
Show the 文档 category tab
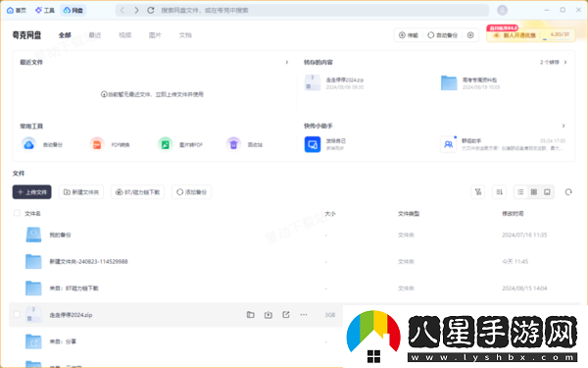185,35
